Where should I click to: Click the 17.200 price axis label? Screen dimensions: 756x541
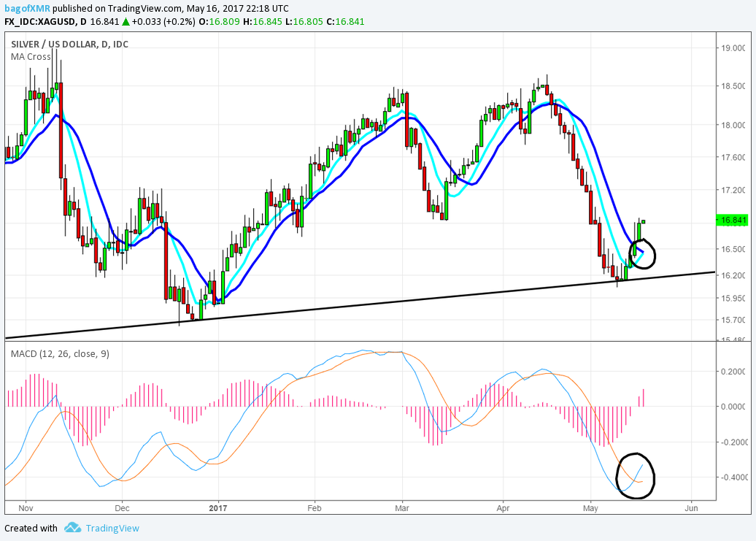[x=733, y=190]
